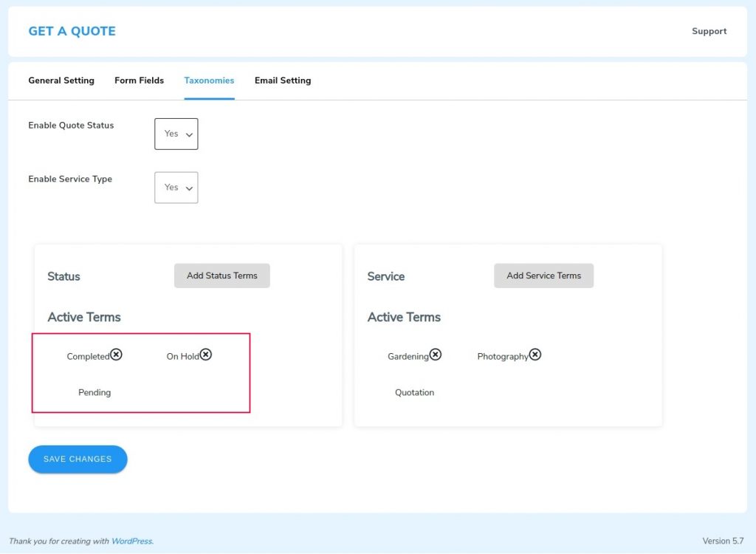The width and height of the screenshot is (756, 554).
Task: Select the Pending status term
Action: click(x=94, y=392)
